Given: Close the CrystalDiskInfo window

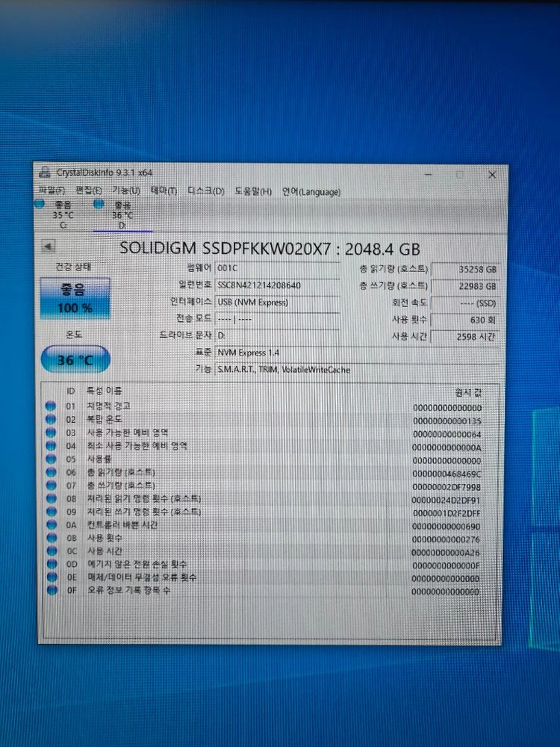Looking at the screenshot, I should pos(492,175).
